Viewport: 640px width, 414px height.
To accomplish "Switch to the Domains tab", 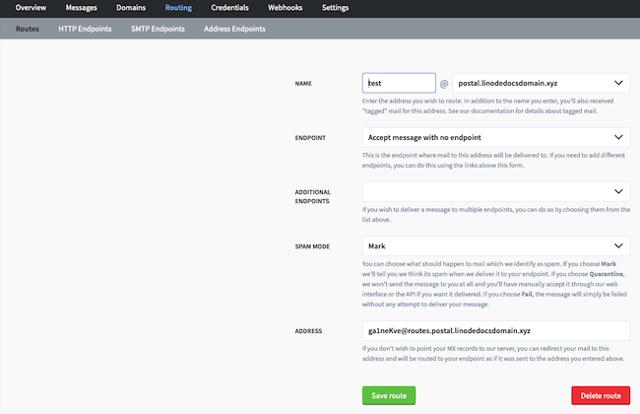I will click(x=131, y=8).
